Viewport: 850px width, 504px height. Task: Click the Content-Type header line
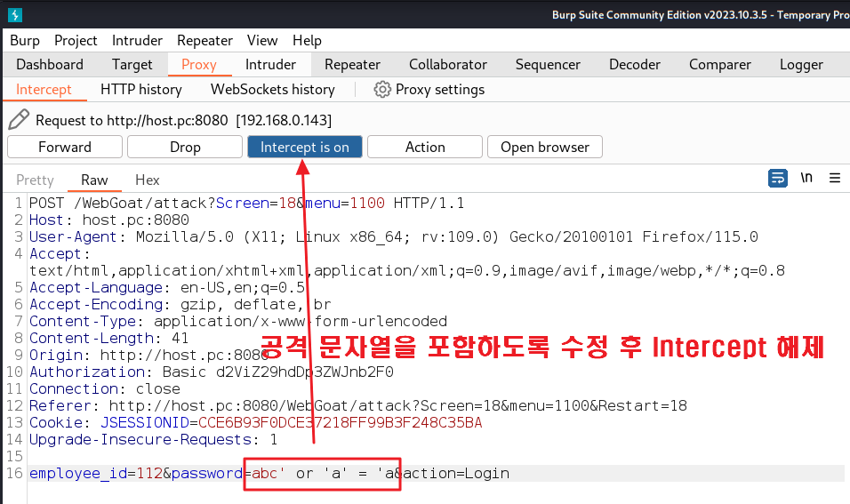pos(238,322)
